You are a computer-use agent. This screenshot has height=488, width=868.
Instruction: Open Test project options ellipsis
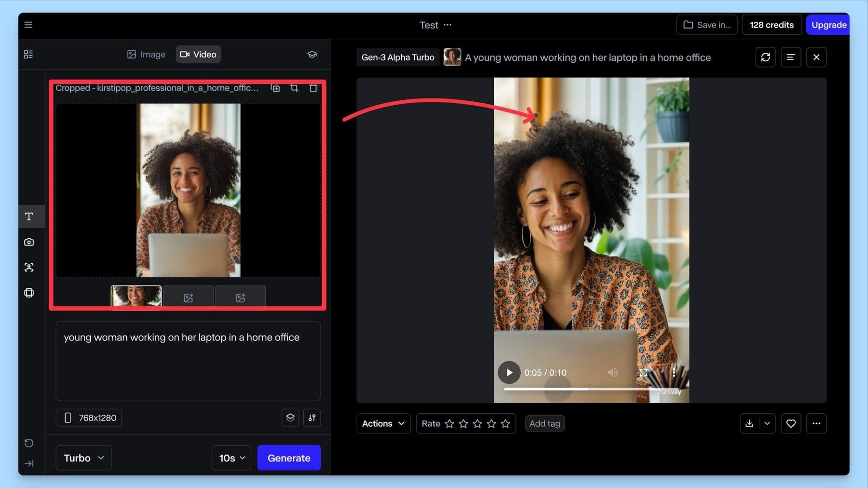[448, 25]
